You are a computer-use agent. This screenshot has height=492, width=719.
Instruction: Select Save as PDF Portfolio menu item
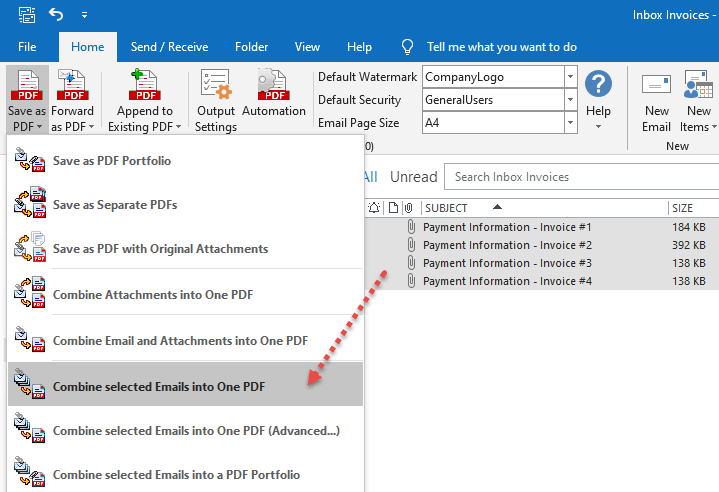click(112, 161)
